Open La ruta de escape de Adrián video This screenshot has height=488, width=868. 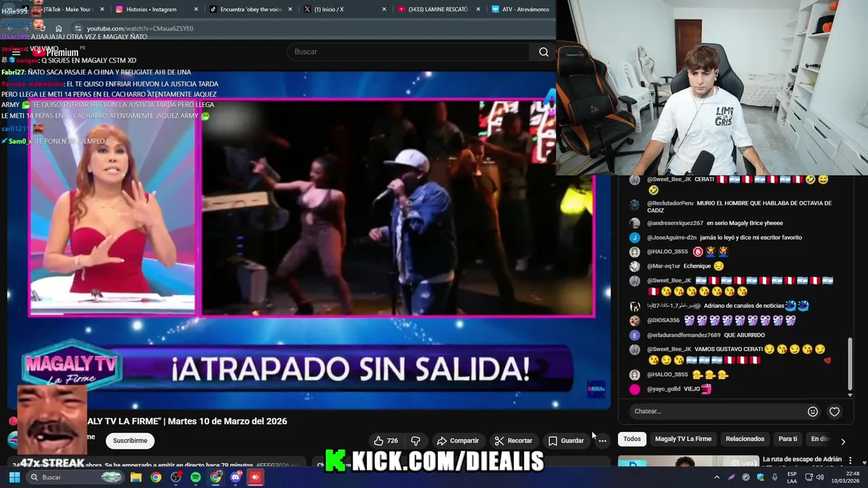pyautogui.click(x=802, y=460)
